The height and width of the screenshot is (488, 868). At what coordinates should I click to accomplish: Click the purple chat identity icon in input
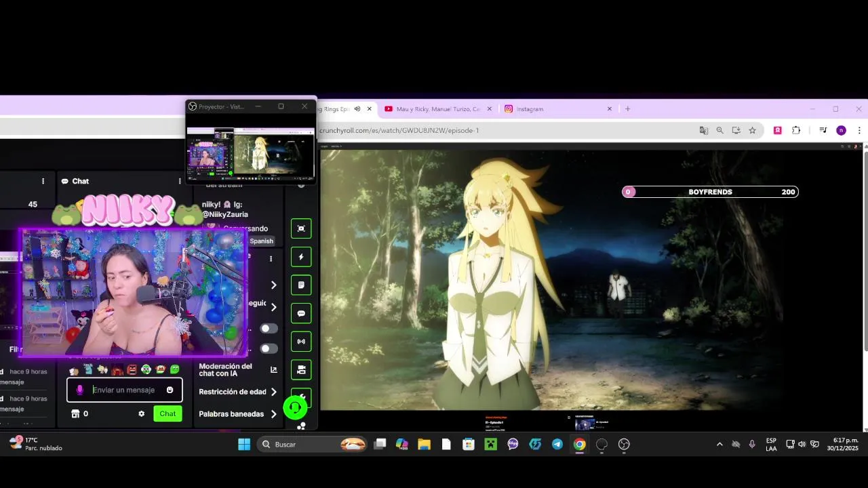click(79, 390)
